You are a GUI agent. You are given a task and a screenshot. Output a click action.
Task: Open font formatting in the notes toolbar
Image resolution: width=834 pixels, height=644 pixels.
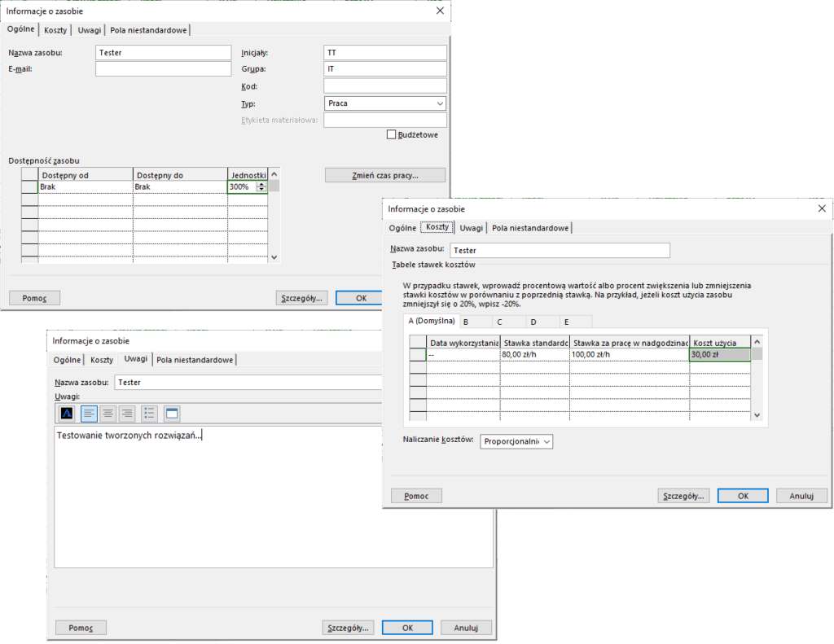[67, 414]
